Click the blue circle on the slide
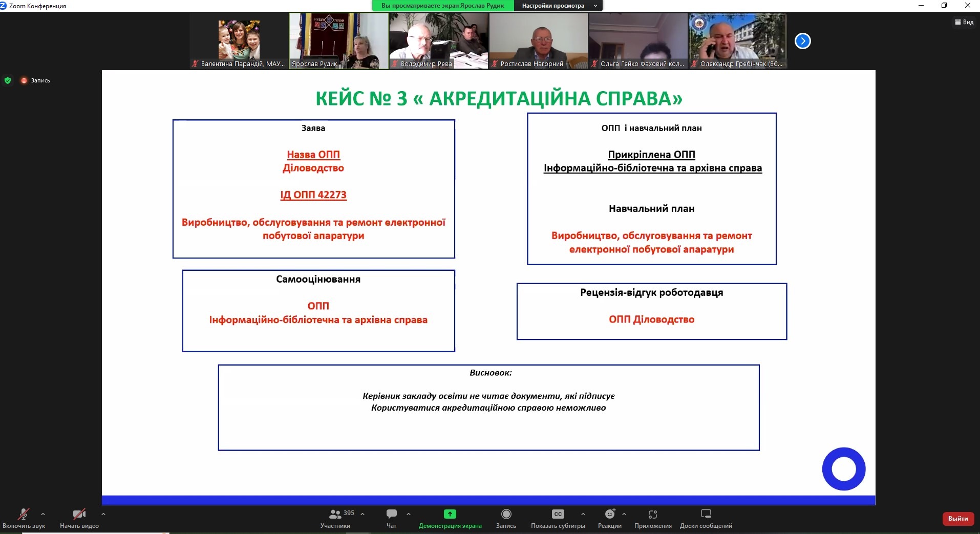 [843, 469]
